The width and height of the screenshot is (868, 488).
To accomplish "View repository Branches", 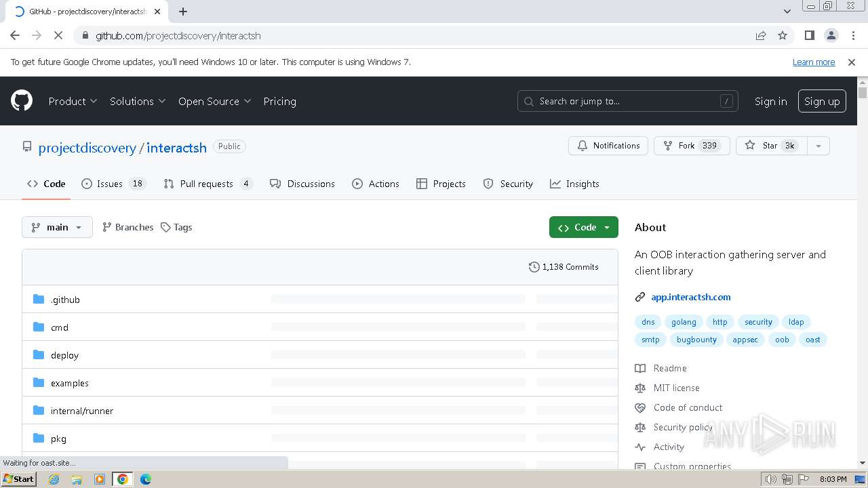I will click(x=127, y=227).
